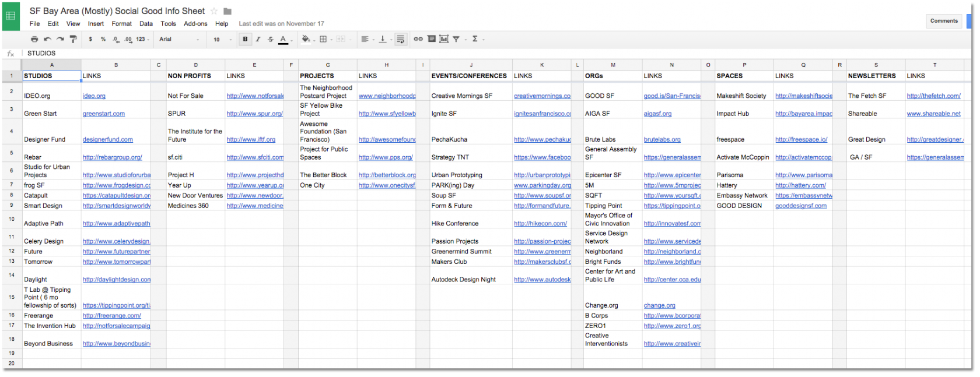The width and height of the screenshot is (980, 377).
Task: Toggle bold formatting
Action: click(x=245, y=39)
